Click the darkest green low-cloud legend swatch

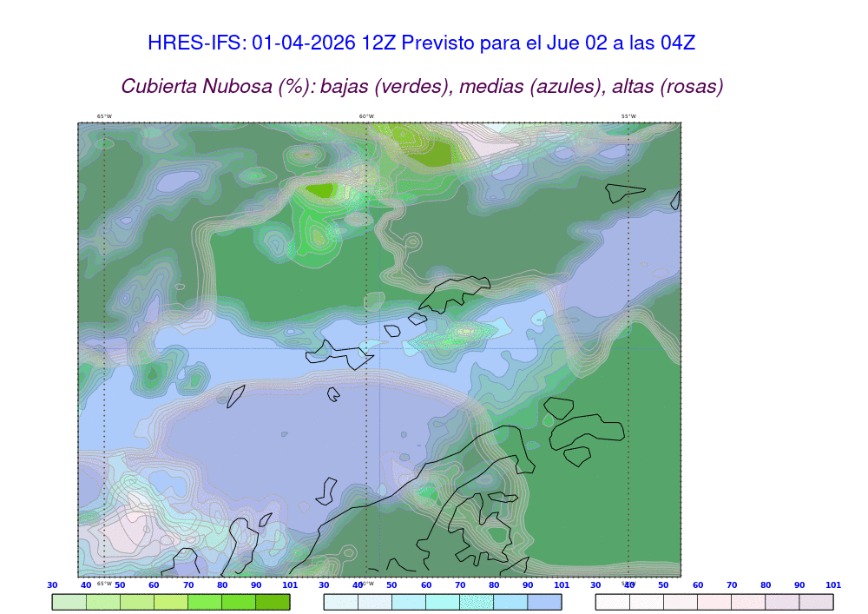273,602
